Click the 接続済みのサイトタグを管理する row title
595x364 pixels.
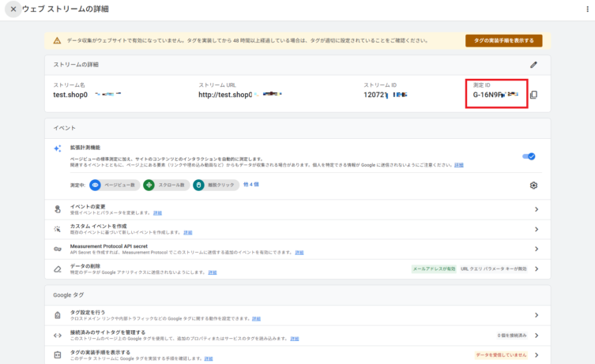[107, 332]
